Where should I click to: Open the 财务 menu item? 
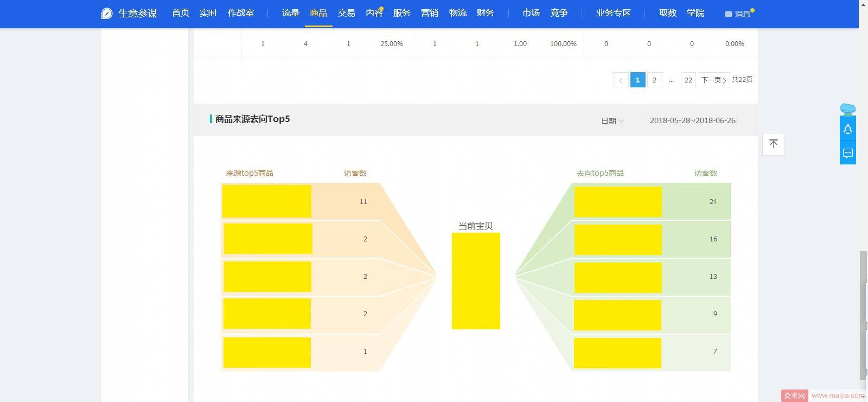[x=485, y=13]
